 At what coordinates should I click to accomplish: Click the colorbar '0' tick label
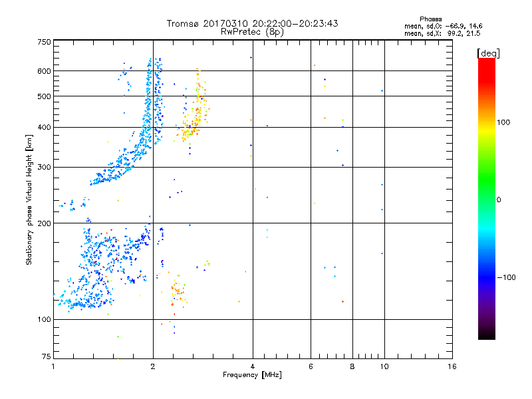[498, 199]
